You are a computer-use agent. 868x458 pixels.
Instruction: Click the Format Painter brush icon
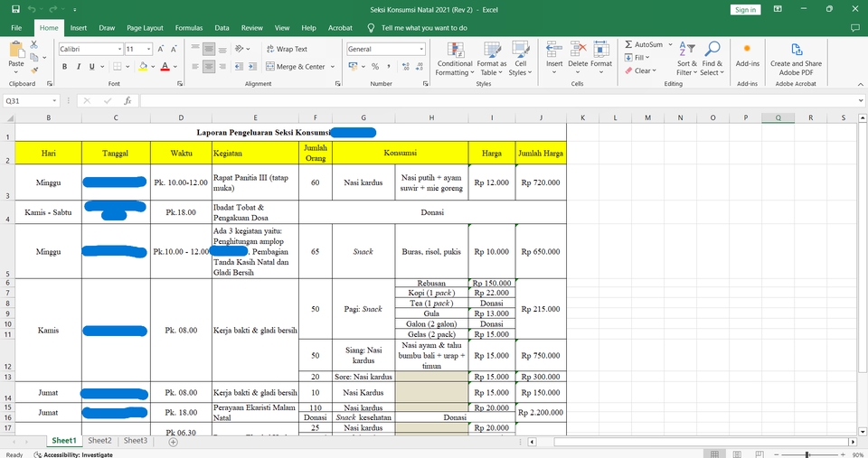click(x=34, y=70)
